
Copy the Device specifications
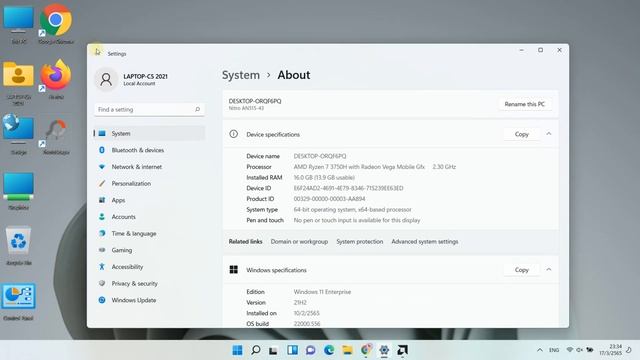522,134
